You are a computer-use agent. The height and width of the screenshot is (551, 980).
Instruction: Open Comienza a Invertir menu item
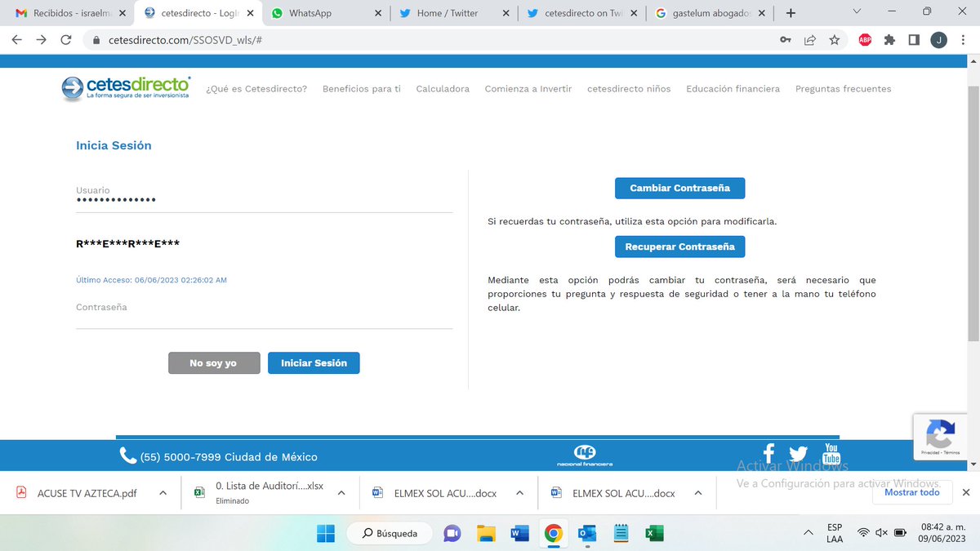click(528, 88)
